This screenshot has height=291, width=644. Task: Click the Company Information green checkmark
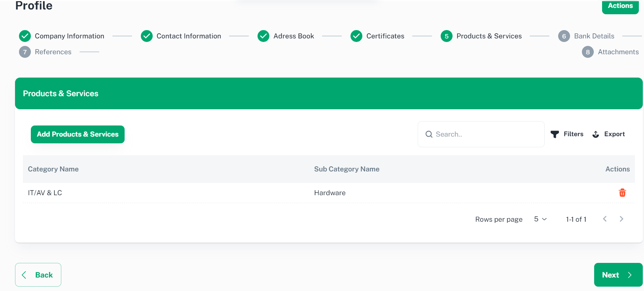pos(25,36)
